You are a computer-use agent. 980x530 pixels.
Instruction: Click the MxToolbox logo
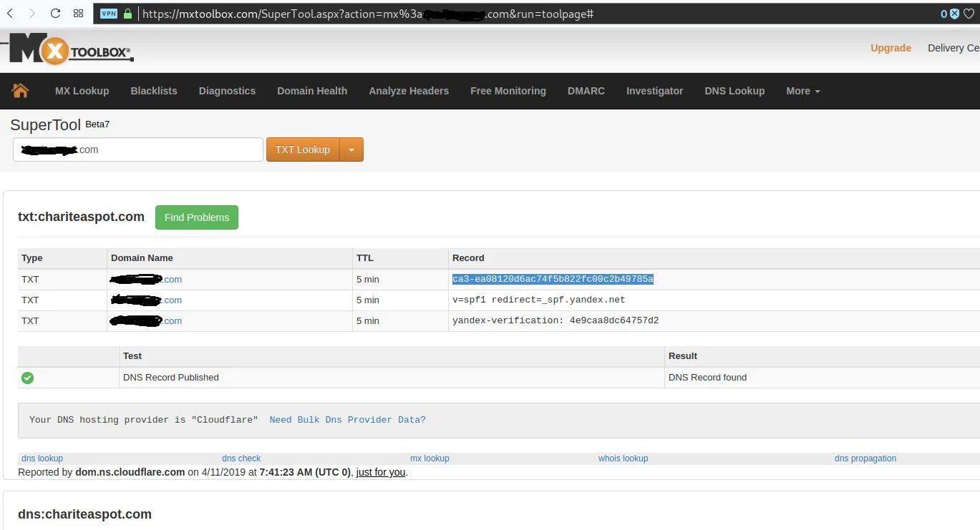[71, 50]
